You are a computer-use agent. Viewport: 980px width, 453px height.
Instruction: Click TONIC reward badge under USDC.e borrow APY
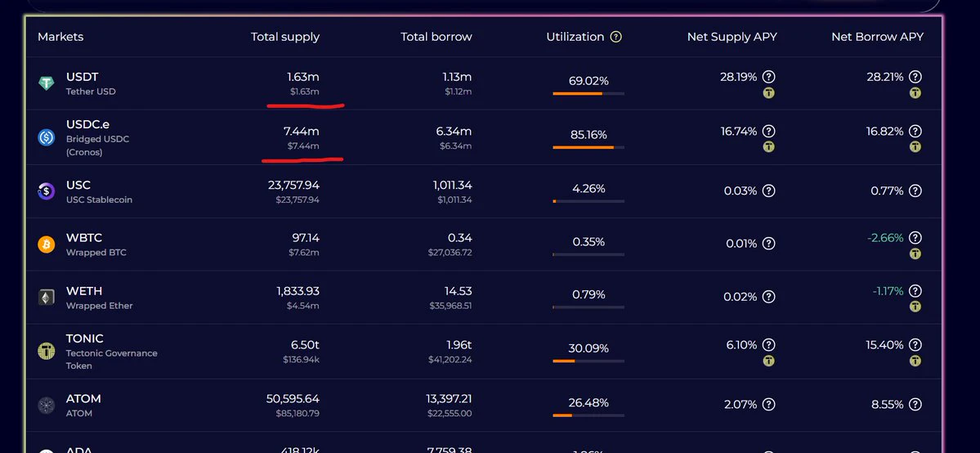(x=915, y=147)
